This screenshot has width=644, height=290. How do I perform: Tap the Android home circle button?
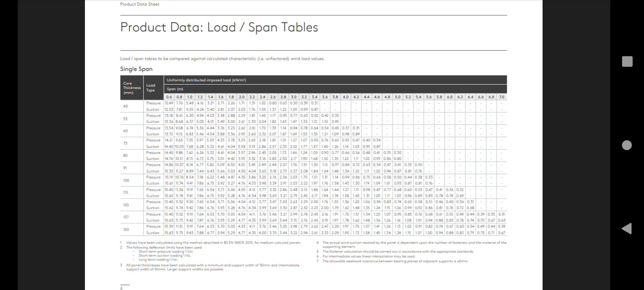click(627, 145)
